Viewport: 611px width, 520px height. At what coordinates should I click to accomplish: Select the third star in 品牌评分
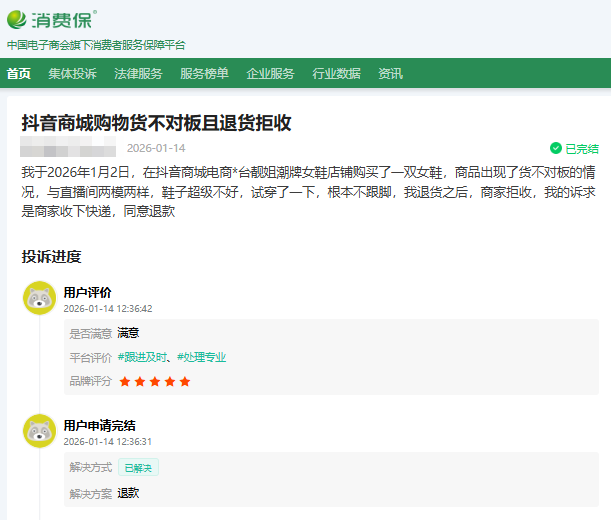tap(155, 381)
